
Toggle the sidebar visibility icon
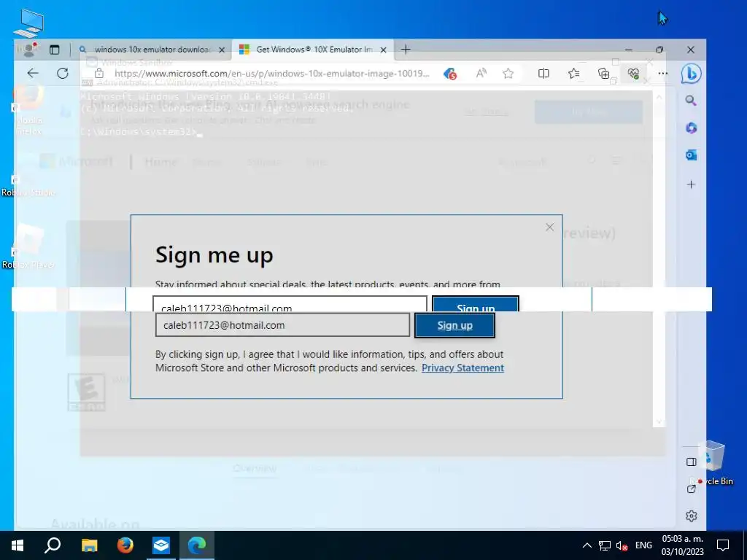[x=692, y=462]
